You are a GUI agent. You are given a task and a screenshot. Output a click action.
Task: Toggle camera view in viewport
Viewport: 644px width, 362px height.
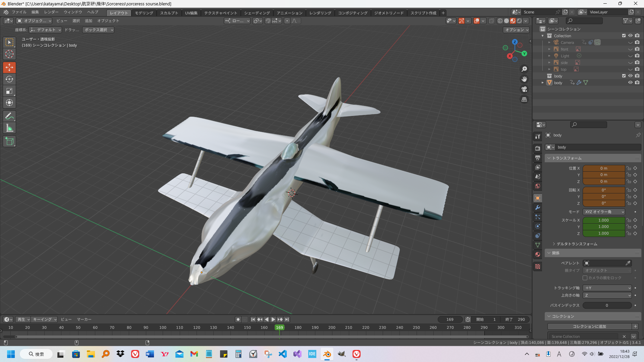coord(524,89)
